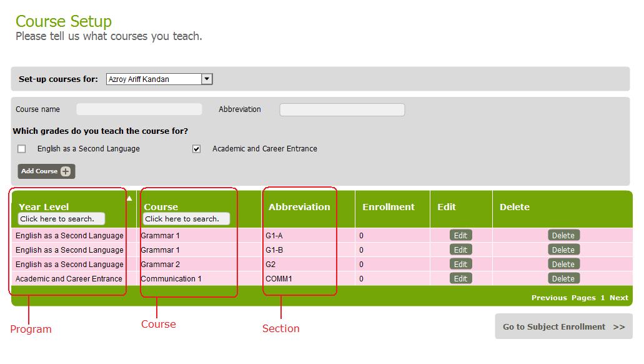Delete the COMM1 course row
This screenshot has height=364, width=644.
pos(563,279)
